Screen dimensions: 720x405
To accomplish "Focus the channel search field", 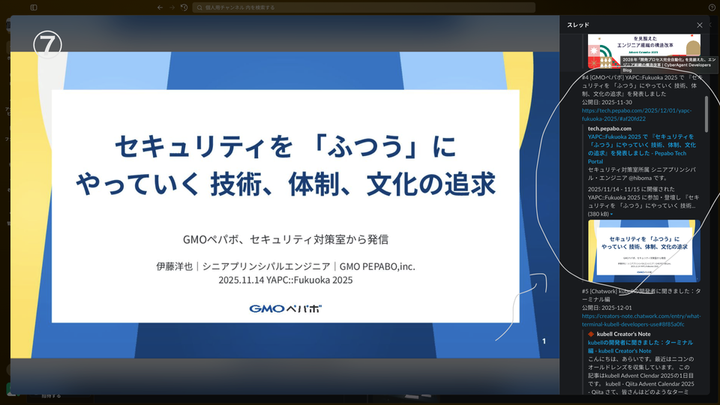I will pos(364,7).
